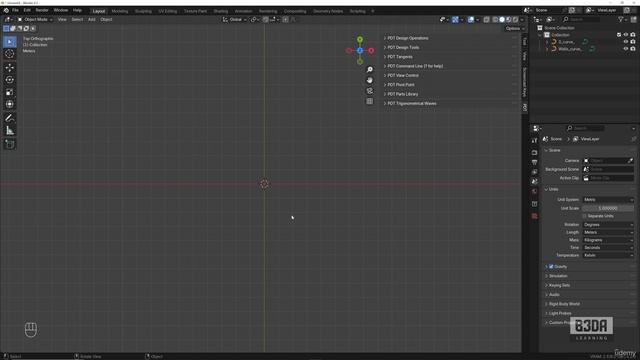The image size is (640, 360).
Task: Click the green Y axis gizmo handle
Action: (x=360, y=40)
